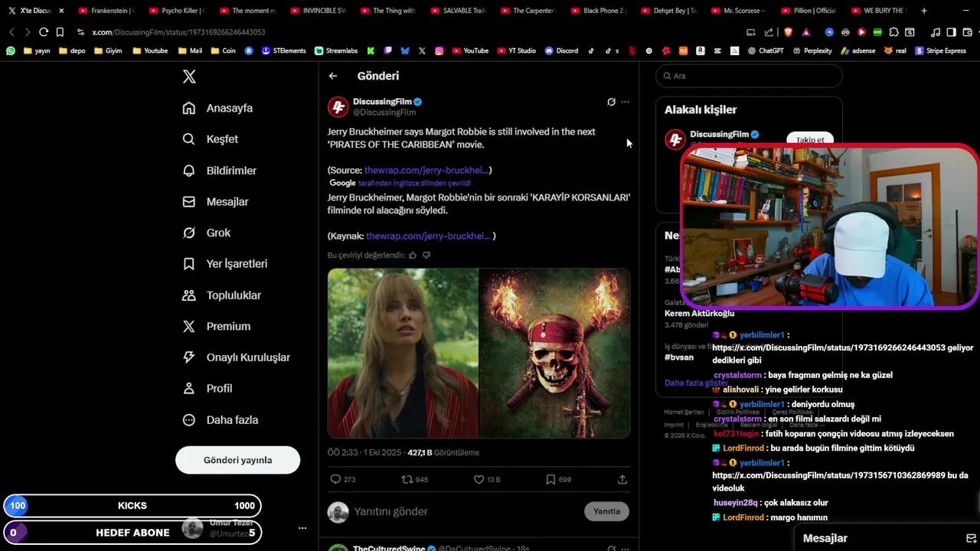The width and height of the screenshot is (980, 551).
Task: Click the Ara search field
Action: click(750, 76)
